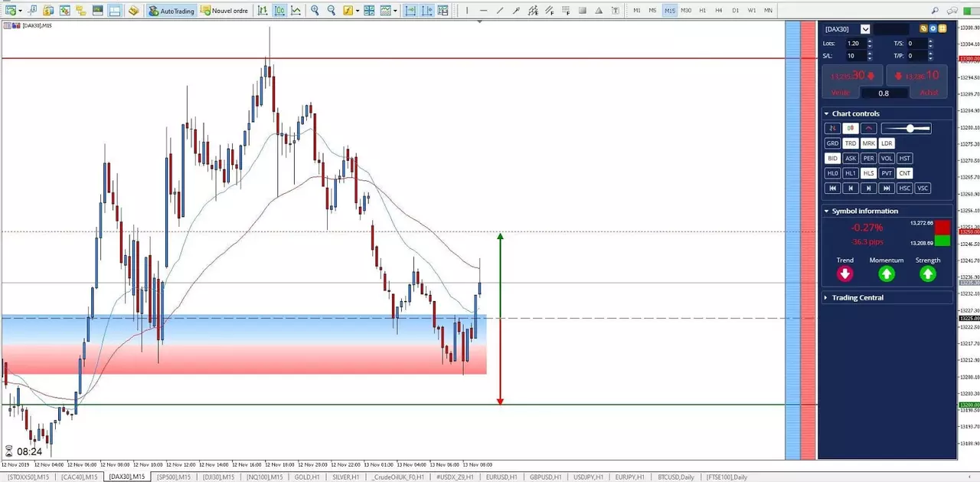This screenshot has width=980, height=482.
Task: Collapse the Symbol information section
Action: click(827, 211)
